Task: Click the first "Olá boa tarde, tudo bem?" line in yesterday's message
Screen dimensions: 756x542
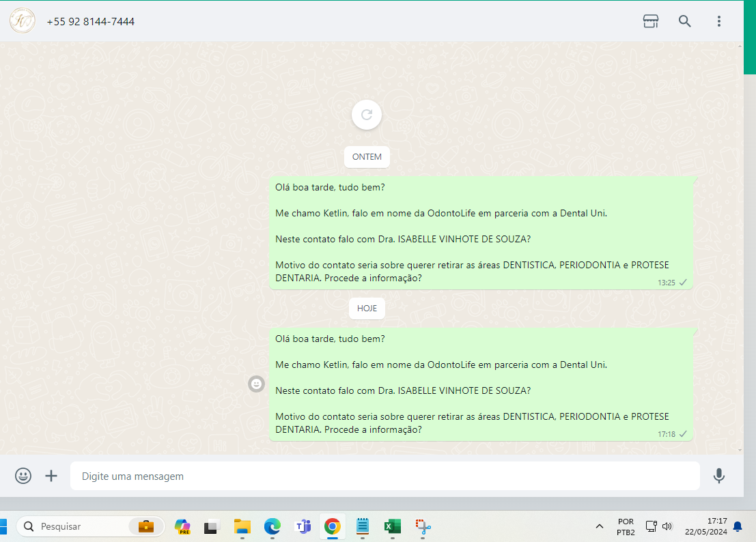Action: coord(330,188)
